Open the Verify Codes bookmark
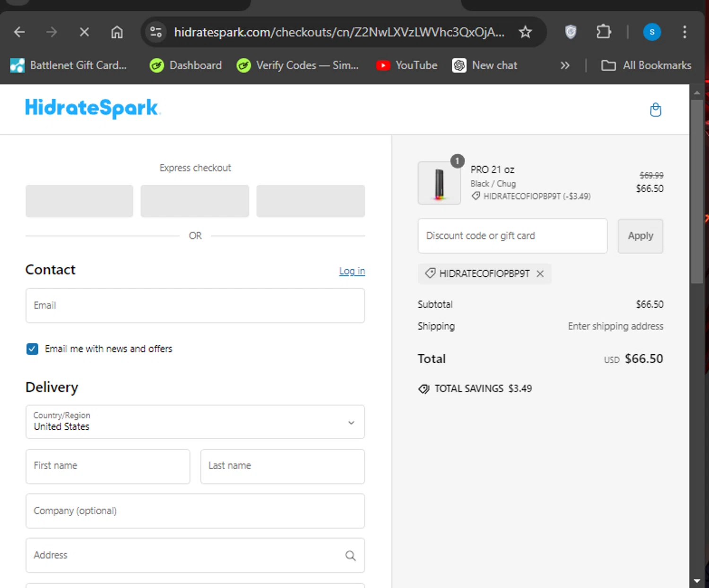The height and width of the screenshot is (588, 709). (x=298, y=65)
